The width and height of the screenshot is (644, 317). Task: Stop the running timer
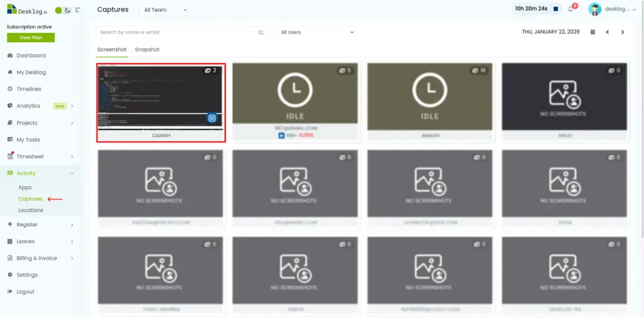point(556,9)
